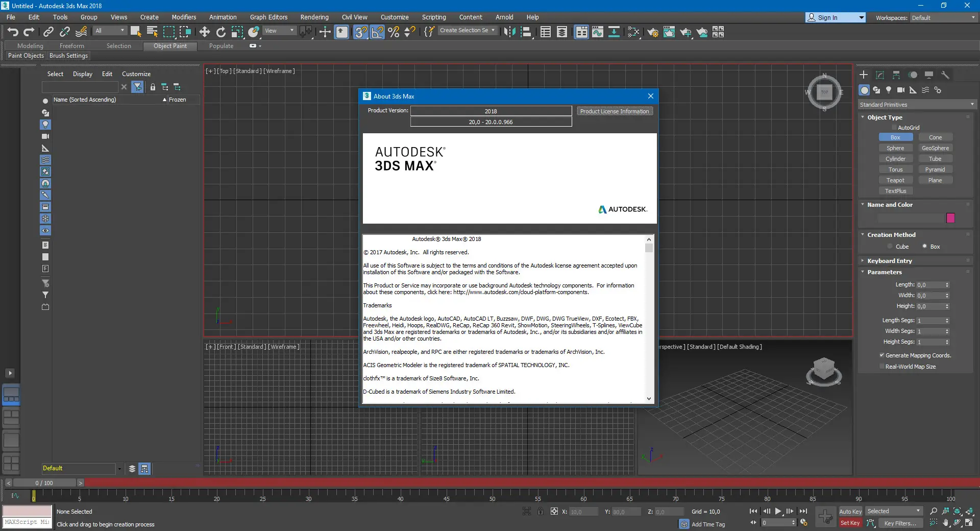Image resolution: width=980 pixels, height=531 pixels.
Task: Select the Move transform tool
Action: coord(204,32)
